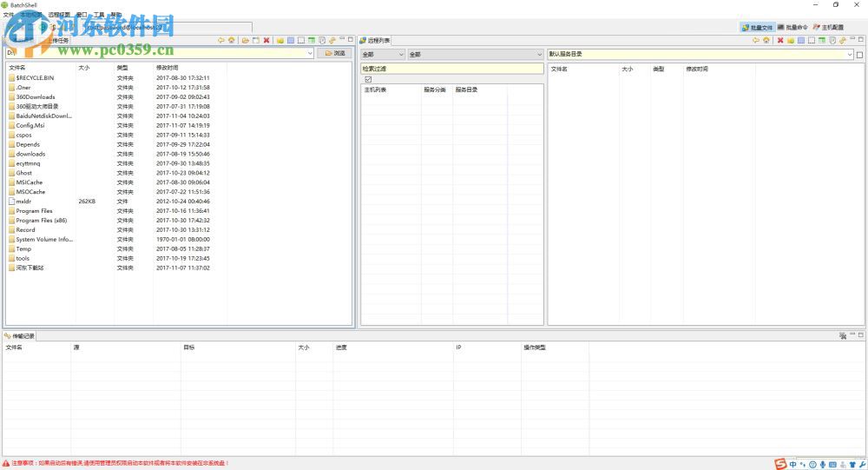Click the blue select-all square in remote toolbar
This screenshot has width=868, height=470.
801,41
